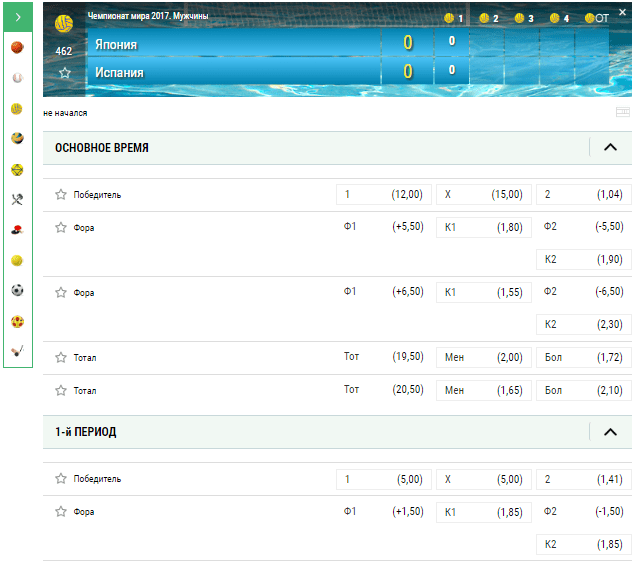The height and width of the screenshot is (562, 637).
Task: Pick Мен 2,00 for total 19,50
Action: (x=483, y=357)
